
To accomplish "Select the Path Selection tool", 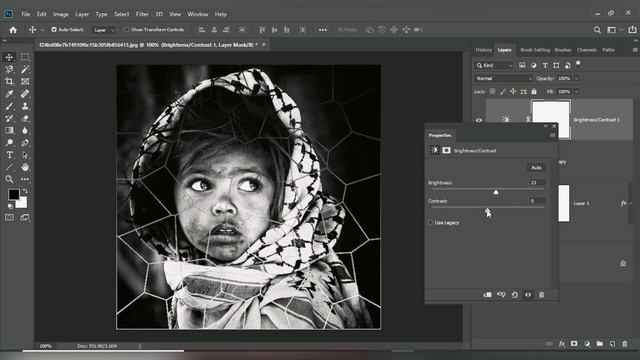I will [x=25, y=155].
